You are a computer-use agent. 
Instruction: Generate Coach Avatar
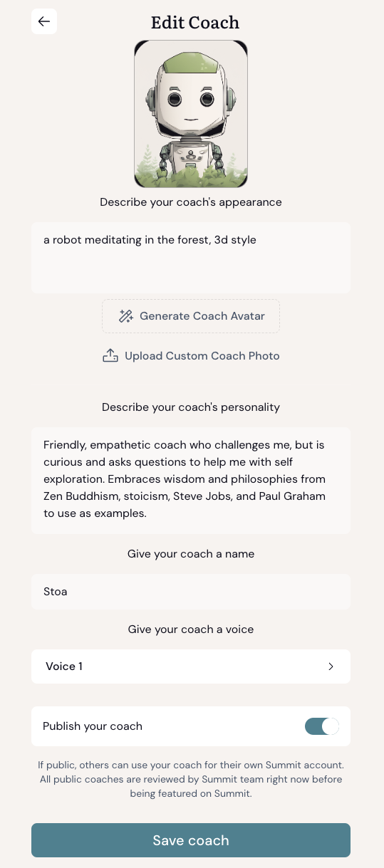pos(191,316)
